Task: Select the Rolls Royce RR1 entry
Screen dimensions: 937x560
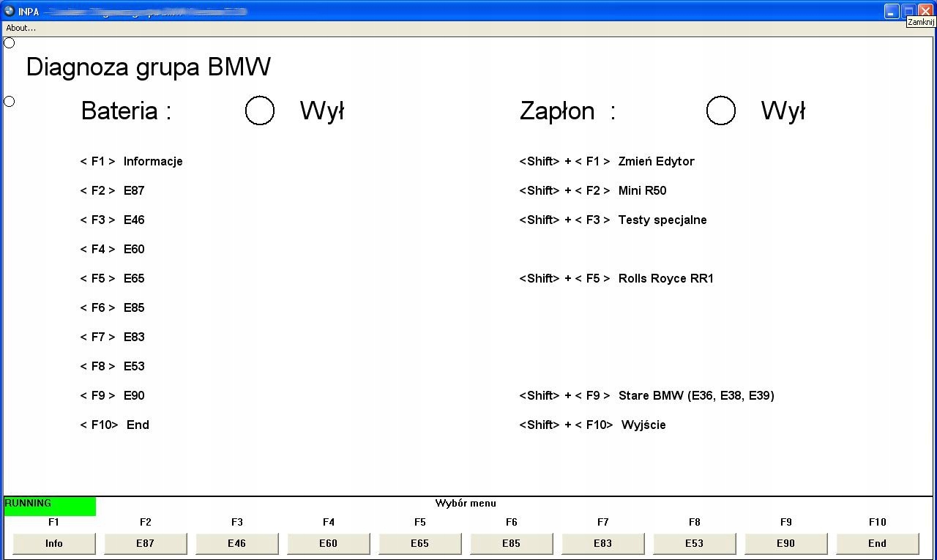Action: (666, 278)
